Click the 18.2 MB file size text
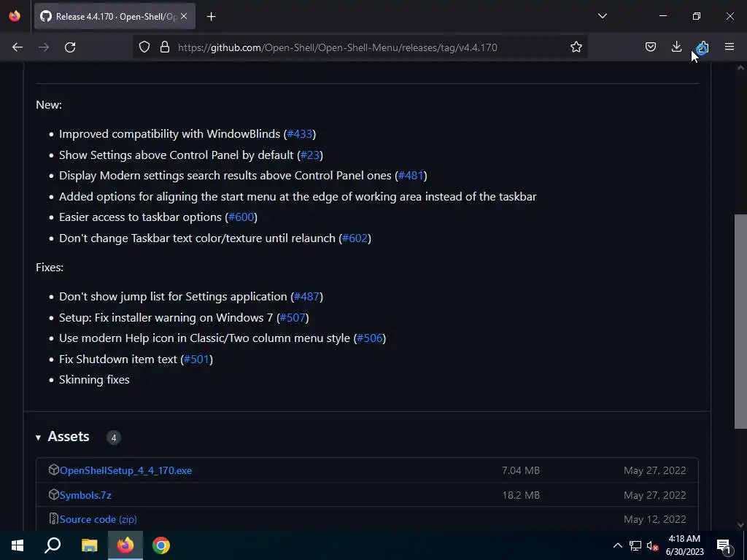 [x=521, y=495]
